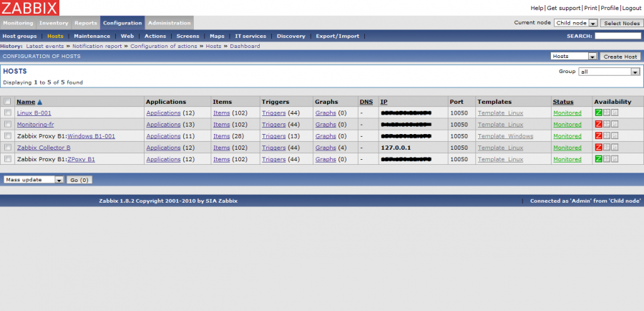Click Dashboard in the History breadcrumb
This screenshot has width=644, height=311.
(245, 46)
